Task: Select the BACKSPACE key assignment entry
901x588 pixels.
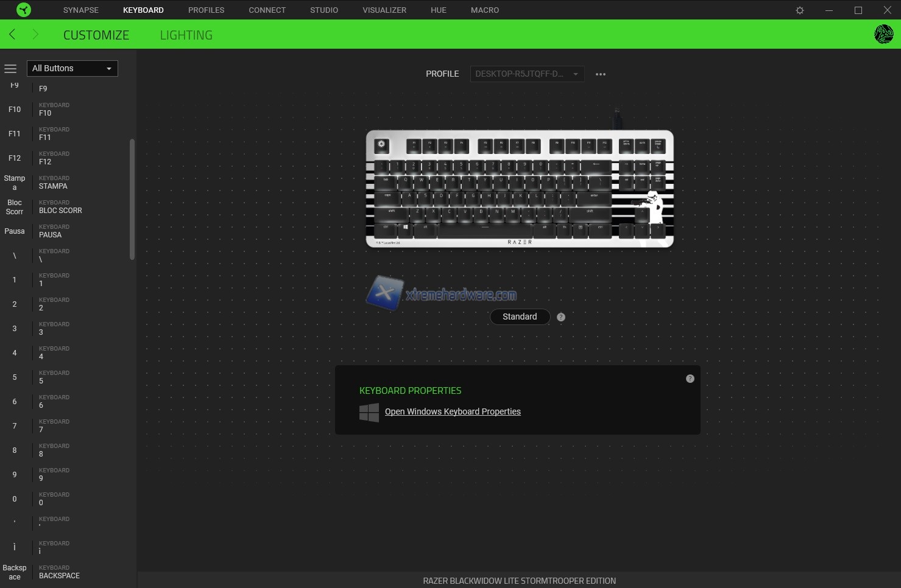Action: [59, 572]
